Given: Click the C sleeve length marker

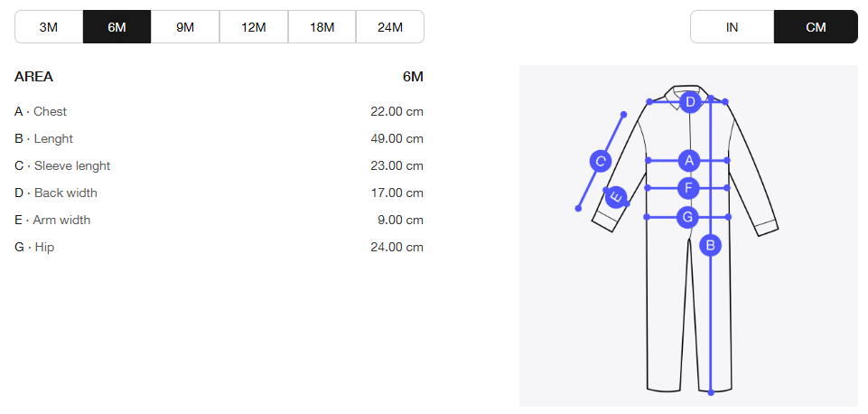Looking at the screenshot, I should (x=600, y=162).
